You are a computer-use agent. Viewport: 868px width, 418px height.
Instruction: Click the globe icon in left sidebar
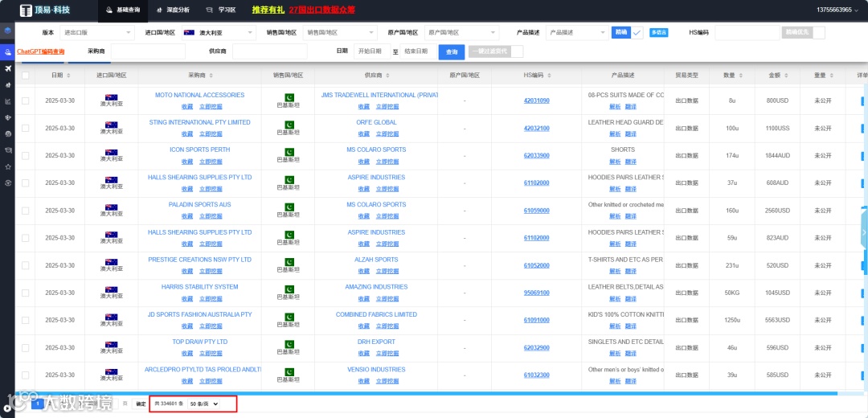[x=7, y=133]
